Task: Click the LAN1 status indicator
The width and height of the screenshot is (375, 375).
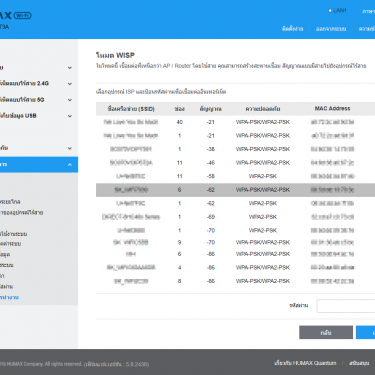Action: tap(337, 11)
